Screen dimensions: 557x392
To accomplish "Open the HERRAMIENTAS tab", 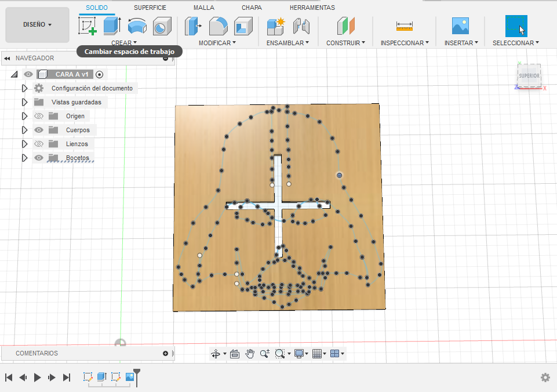I will click(312, 8).
